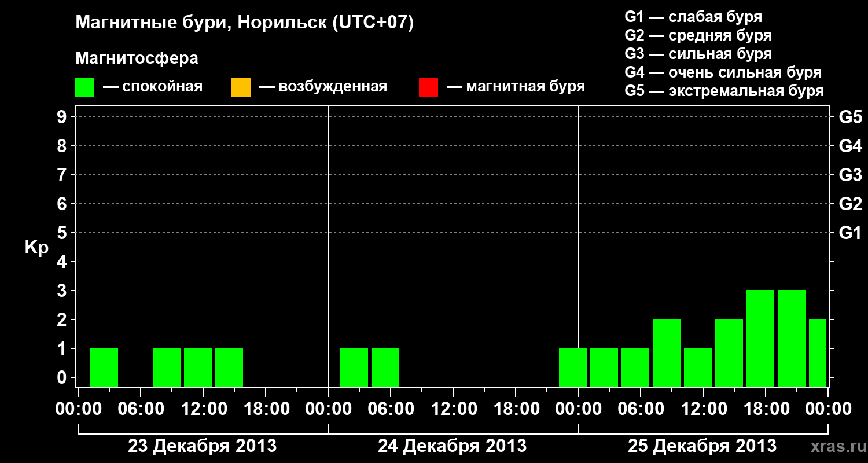Screen dimensions: 868x463
Task: Click the '06:00' time label for 25 Декабря
Action: coord(641,409)
